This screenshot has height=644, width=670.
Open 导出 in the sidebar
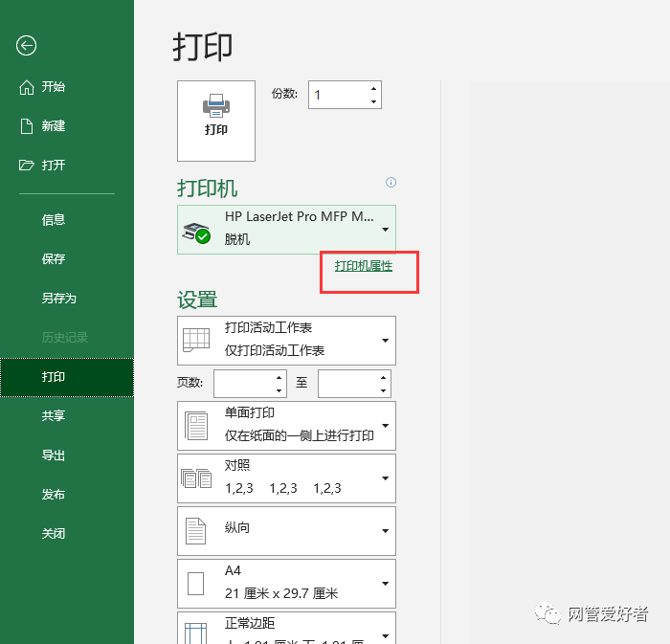click(x=54, y=455)
